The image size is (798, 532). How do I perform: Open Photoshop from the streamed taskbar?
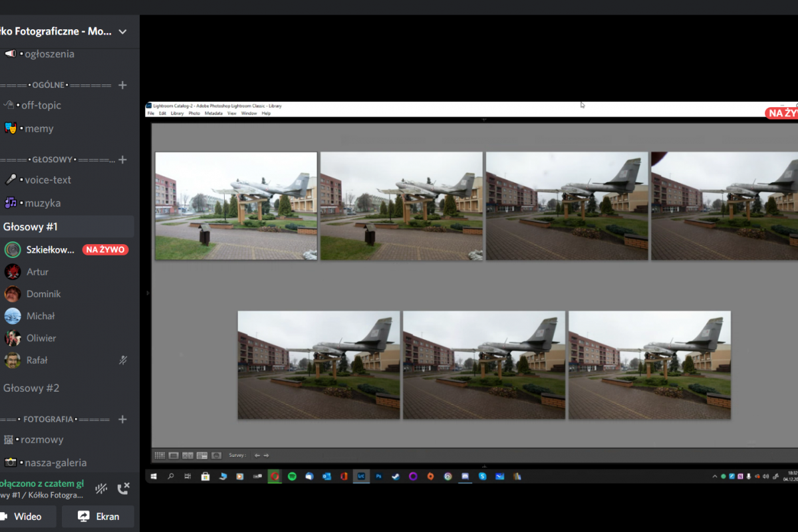tap(378, 476)
